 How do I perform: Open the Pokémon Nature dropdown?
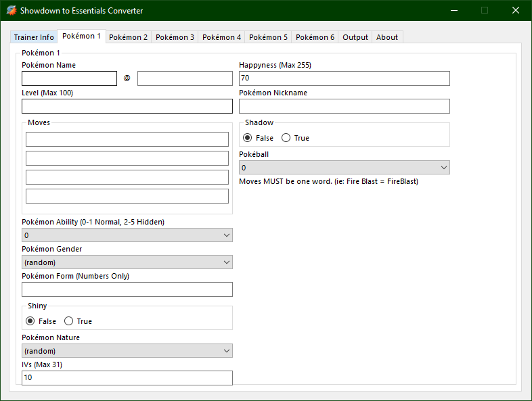[x=127, y=351]
